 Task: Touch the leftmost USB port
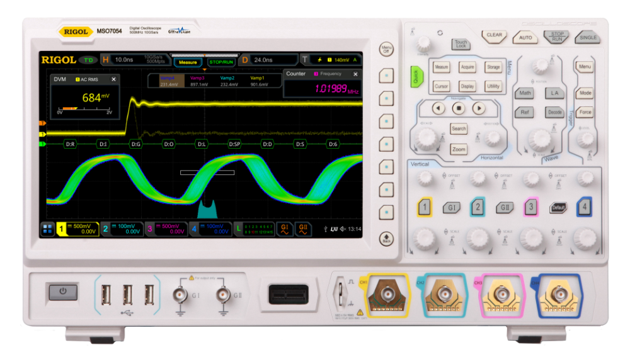[106, 295]
